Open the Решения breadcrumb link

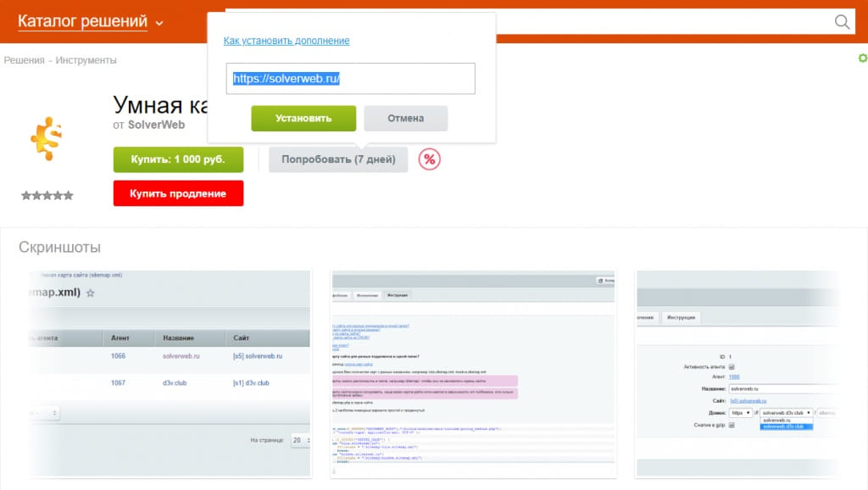coord(23,60)
